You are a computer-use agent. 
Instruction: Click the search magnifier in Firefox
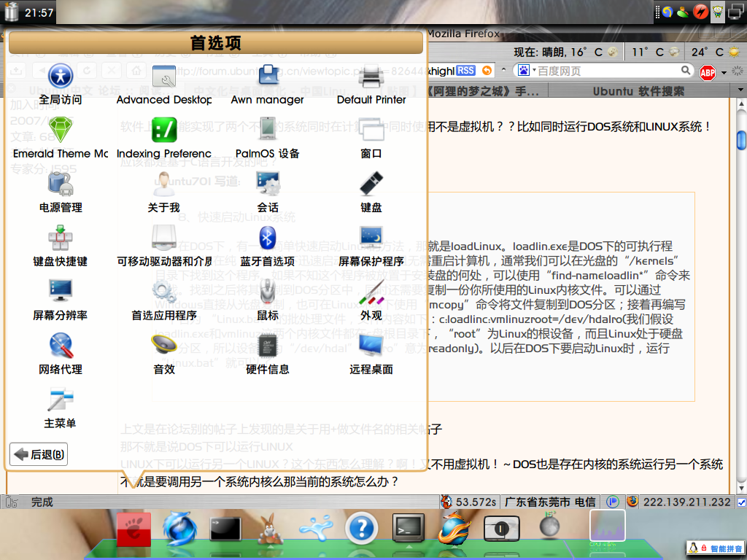tap(686, 71)
